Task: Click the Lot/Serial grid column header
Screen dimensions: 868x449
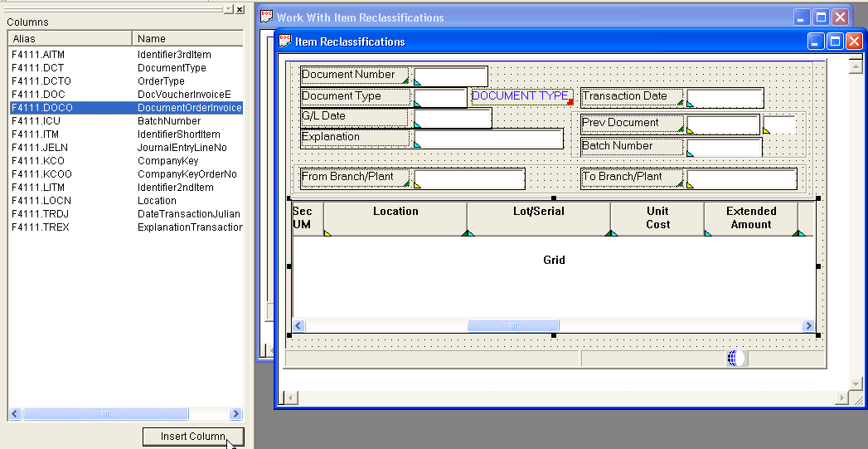Action: [539, 218]
